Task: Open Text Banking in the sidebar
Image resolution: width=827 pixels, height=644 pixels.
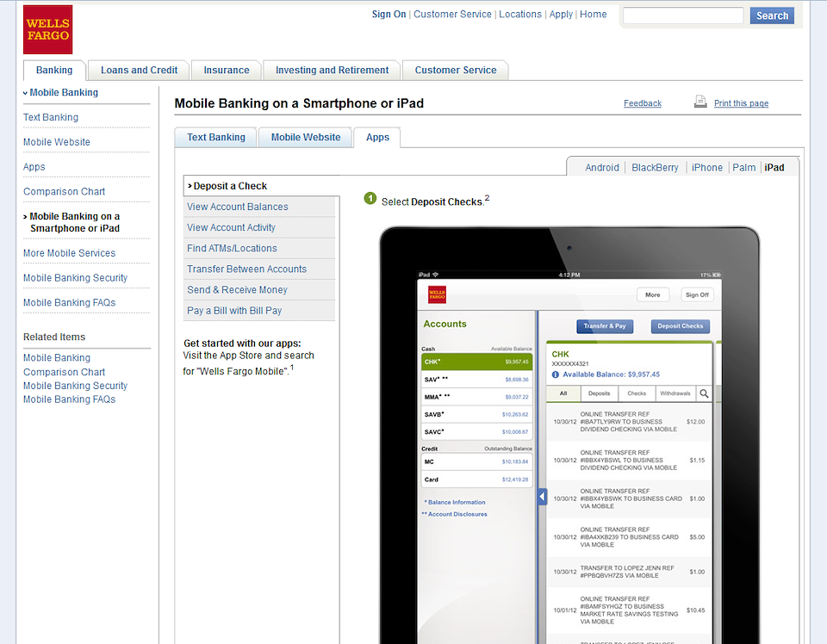Action: click(51, 118)
